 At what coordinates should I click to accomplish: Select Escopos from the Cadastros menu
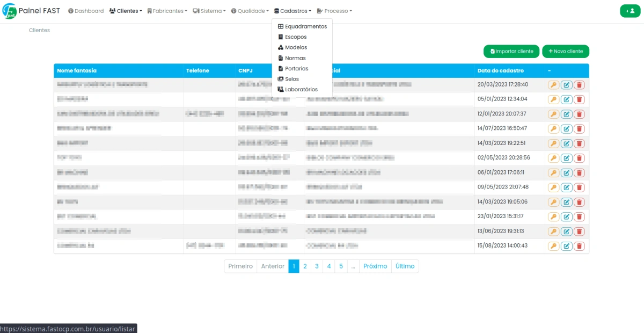[x=296, y=37]
